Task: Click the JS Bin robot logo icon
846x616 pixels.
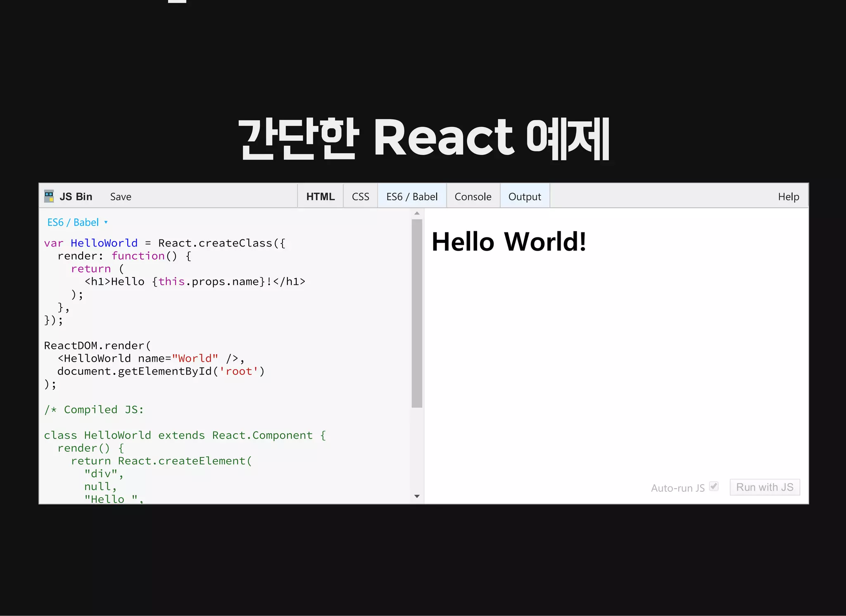Action: (49, 196)
